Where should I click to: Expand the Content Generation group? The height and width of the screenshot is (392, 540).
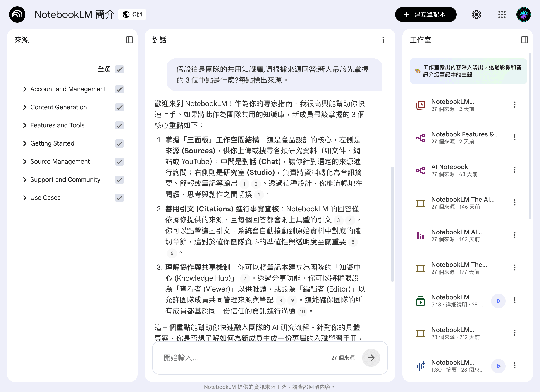(x=25, y=108)
